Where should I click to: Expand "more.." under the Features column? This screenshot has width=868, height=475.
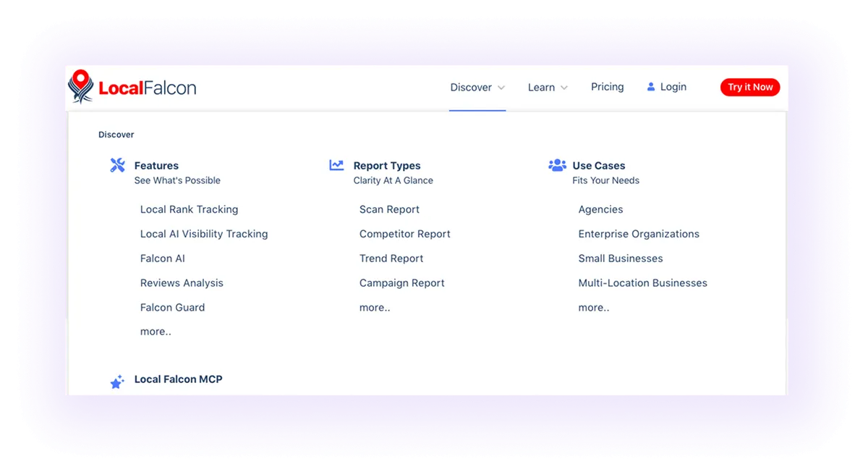156,331
